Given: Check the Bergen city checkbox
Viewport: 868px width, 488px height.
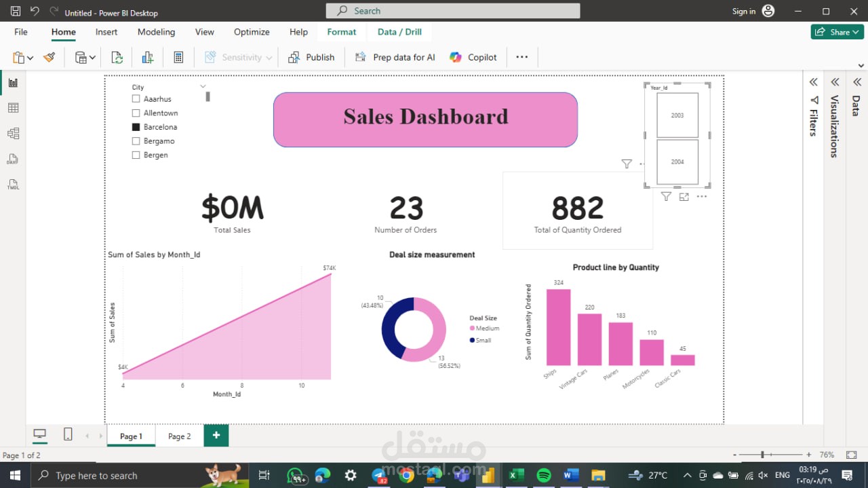Looking at the screenshot, I should [136, 155].
